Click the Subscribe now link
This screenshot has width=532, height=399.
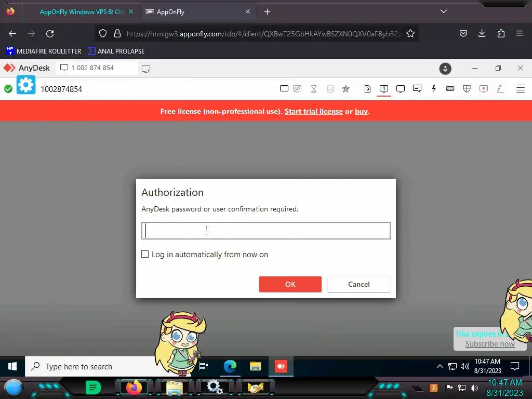pyautogui.click(x=489, y=344)
